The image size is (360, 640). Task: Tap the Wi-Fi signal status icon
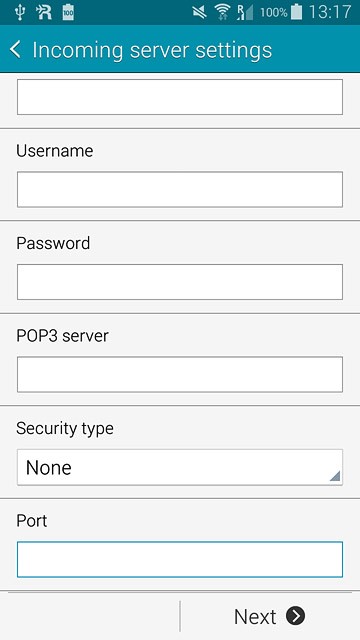(222, 13)
